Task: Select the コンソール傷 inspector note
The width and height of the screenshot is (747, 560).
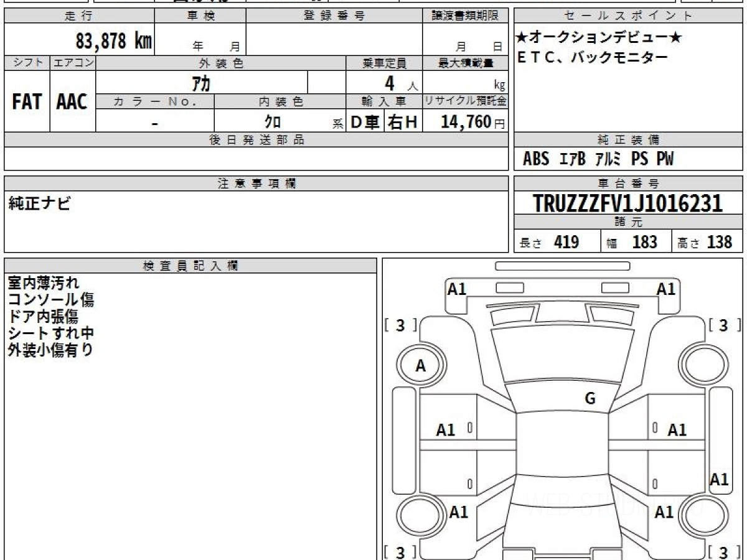Action: coord(50,300)
